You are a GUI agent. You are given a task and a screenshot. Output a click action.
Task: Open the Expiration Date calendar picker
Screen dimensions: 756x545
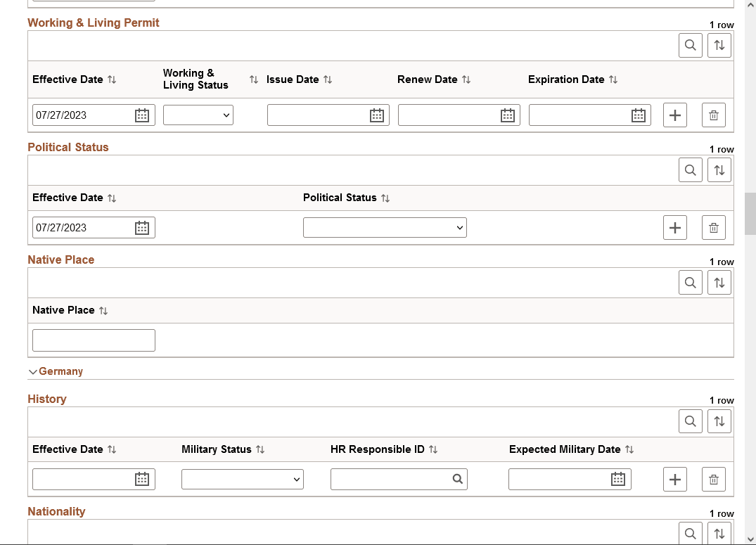click(639, 115)
